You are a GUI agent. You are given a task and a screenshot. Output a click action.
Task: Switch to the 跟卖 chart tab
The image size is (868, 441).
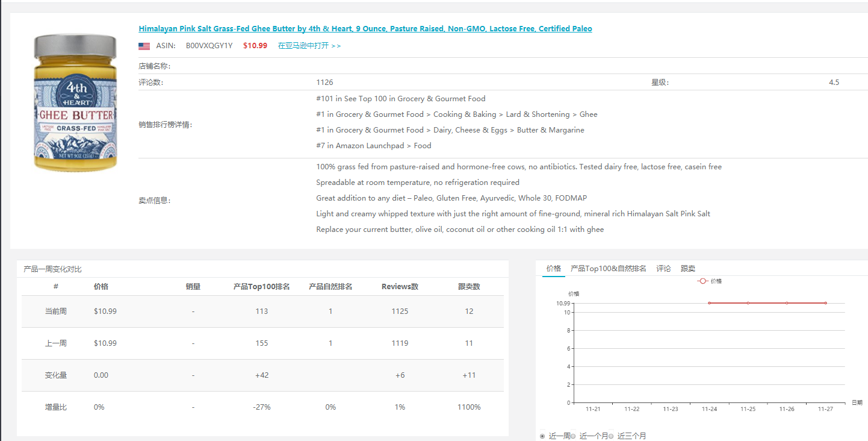coord(688,269)
